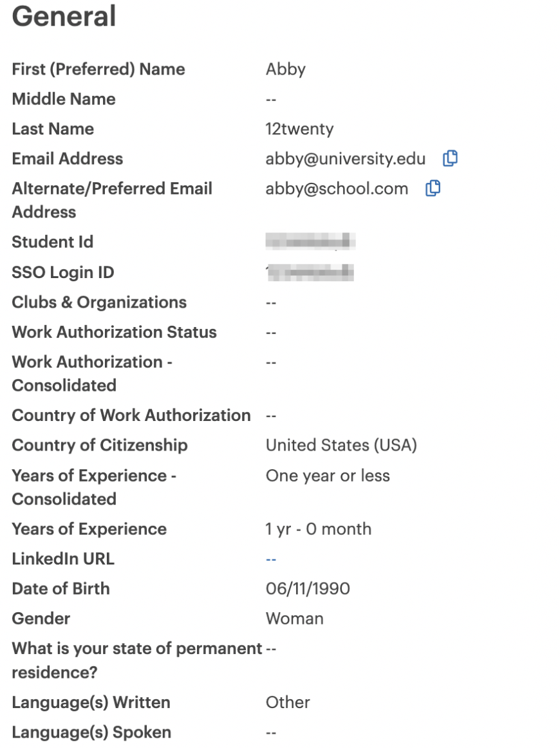The width and height of the screenshot is (560, 748).
Task: Open the LinkedIn URL placeholder link
Action: click(271, 559)
